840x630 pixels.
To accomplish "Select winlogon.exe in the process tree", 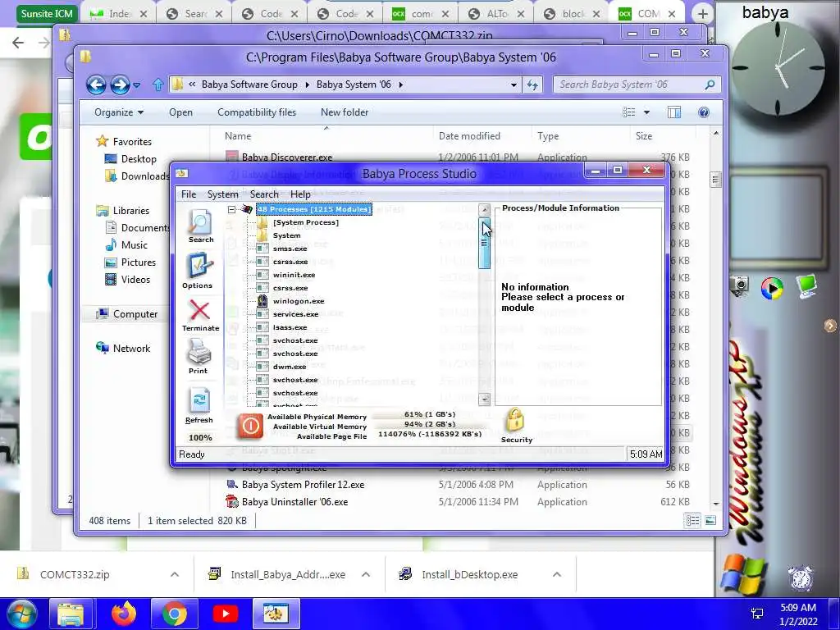I will point(299,301).
